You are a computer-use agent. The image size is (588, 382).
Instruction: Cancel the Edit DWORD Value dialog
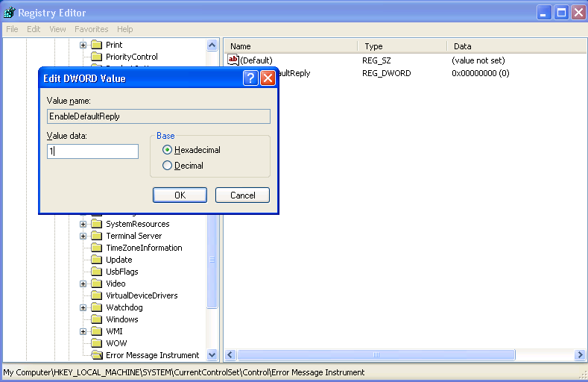242,195
